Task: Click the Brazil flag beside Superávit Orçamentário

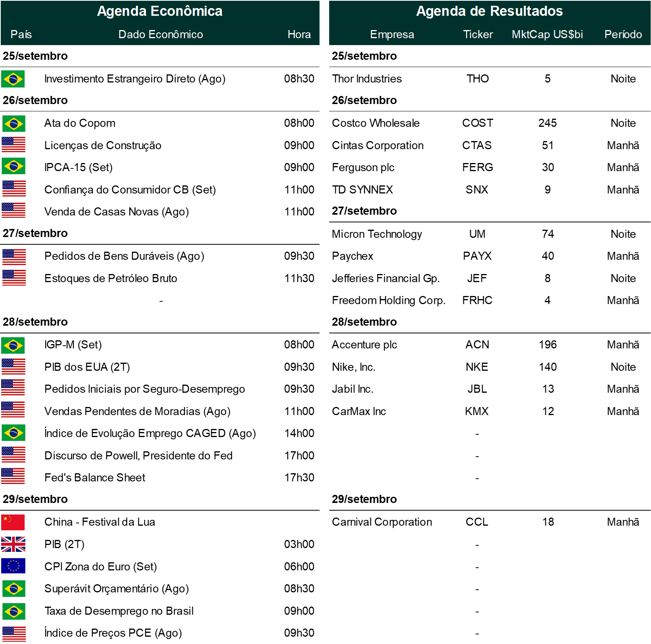Action: pos(14,589)
